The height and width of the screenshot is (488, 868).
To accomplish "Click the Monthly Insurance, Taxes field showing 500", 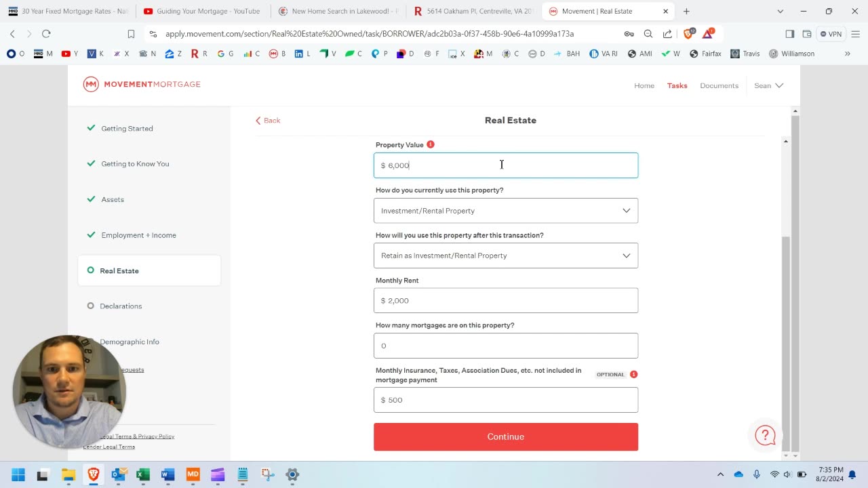I will pyautogui.click(x=506, y=400).
